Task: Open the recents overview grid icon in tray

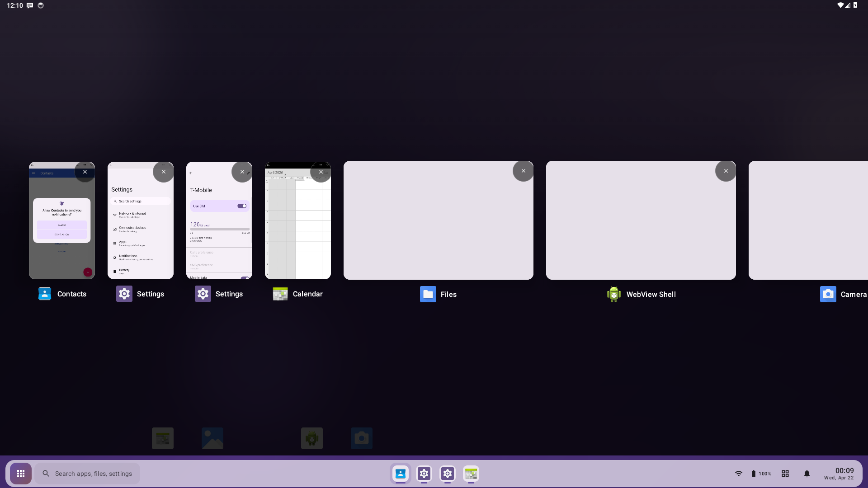Action: pyautogui.click(x=785, y=474)
